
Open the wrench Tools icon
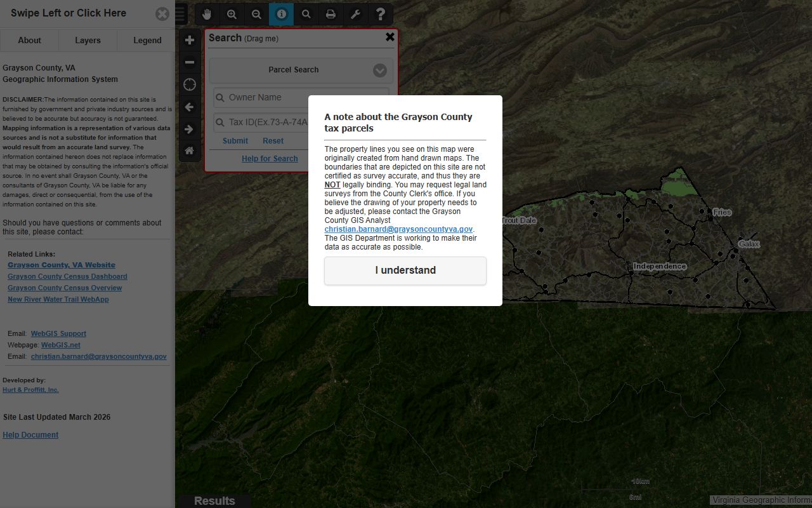coord(356,14)
